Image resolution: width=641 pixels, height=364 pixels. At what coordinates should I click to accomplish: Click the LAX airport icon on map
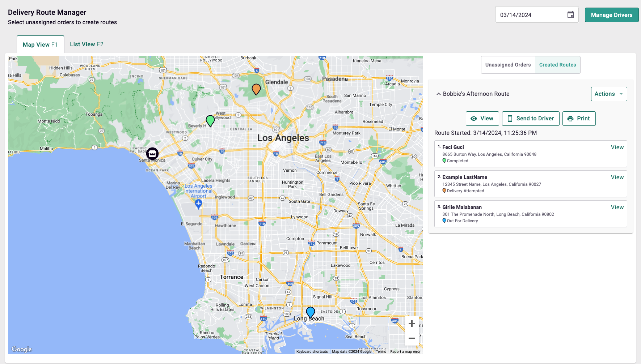tap(198, 204)
